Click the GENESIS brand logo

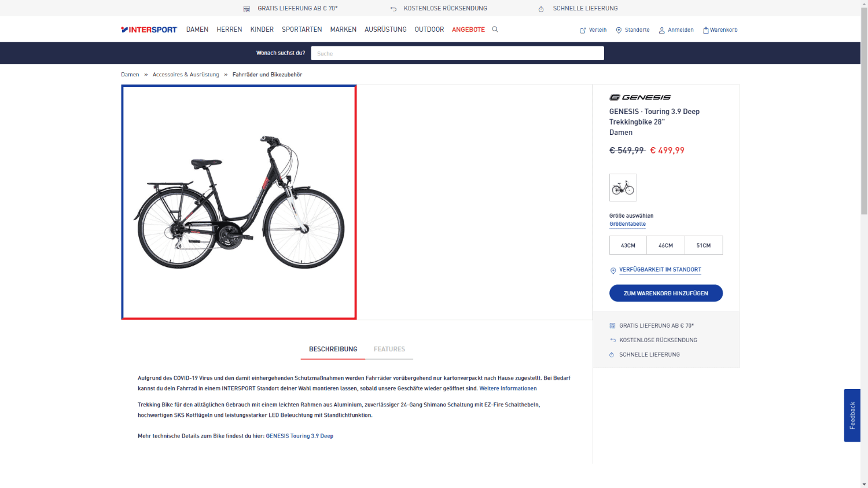coord(640,97)
